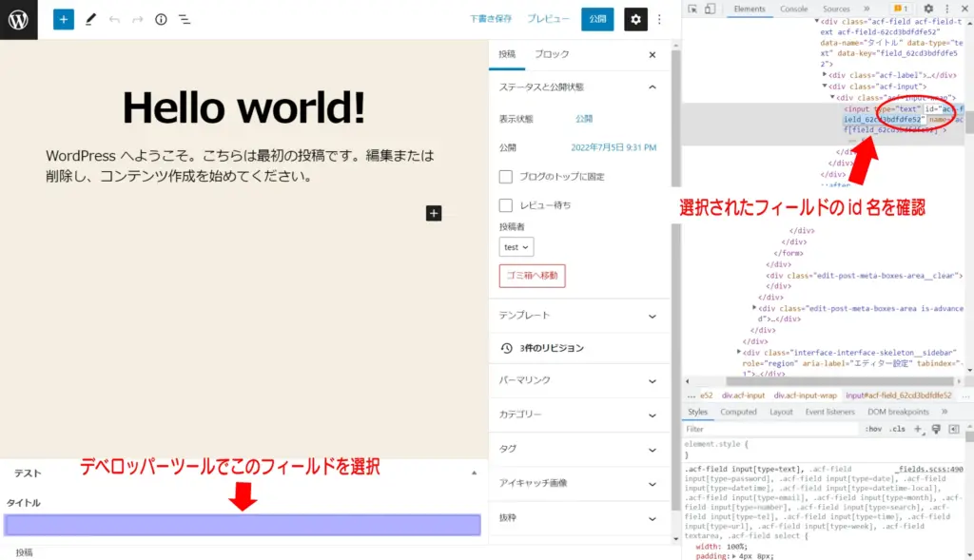The width and height of the screenshot is (974, 560).
Task: Select the Layout pane tab
Action: [x=781, y=412]
